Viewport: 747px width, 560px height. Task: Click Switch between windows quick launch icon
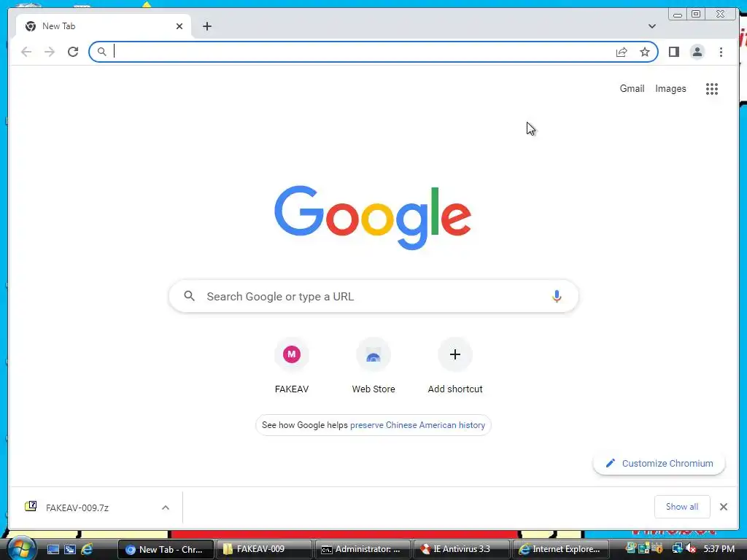point(70,550)
